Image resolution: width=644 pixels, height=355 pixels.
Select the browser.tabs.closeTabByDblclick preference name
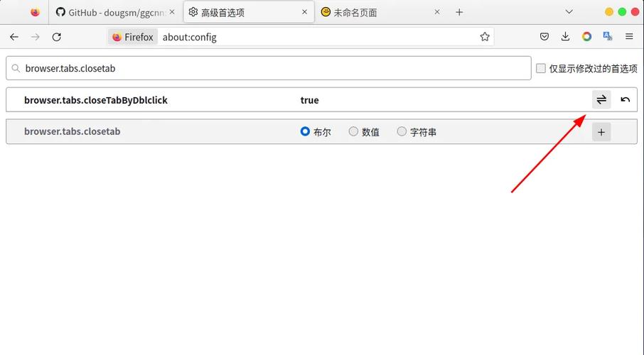point(96,100)
